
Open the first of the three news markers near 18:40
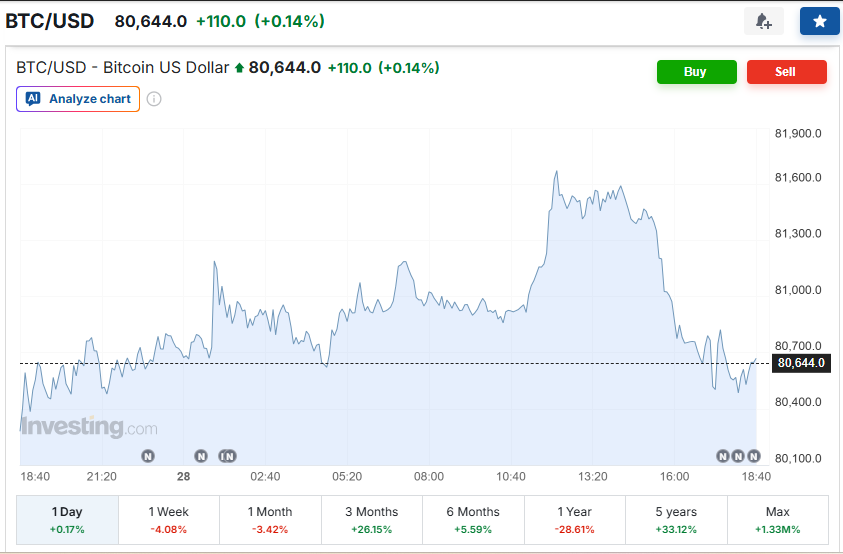pos(723,456)
